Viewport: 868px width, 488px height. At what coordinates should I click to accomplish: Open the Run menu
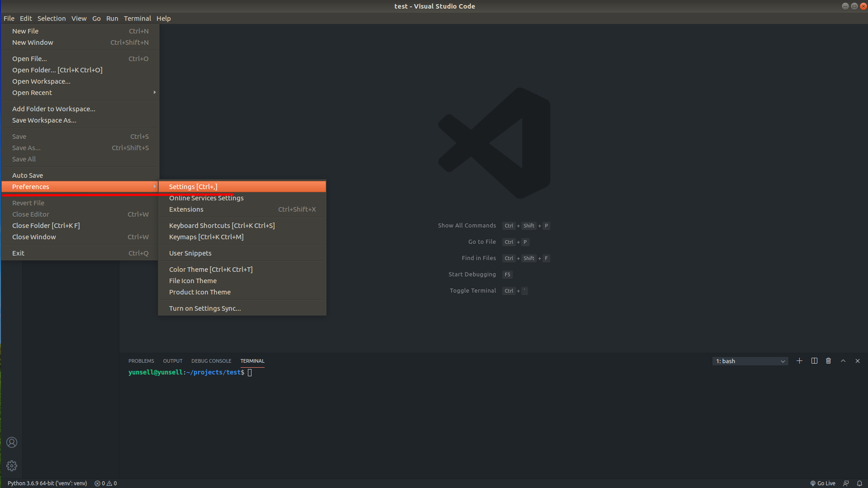tap(112, 19)
